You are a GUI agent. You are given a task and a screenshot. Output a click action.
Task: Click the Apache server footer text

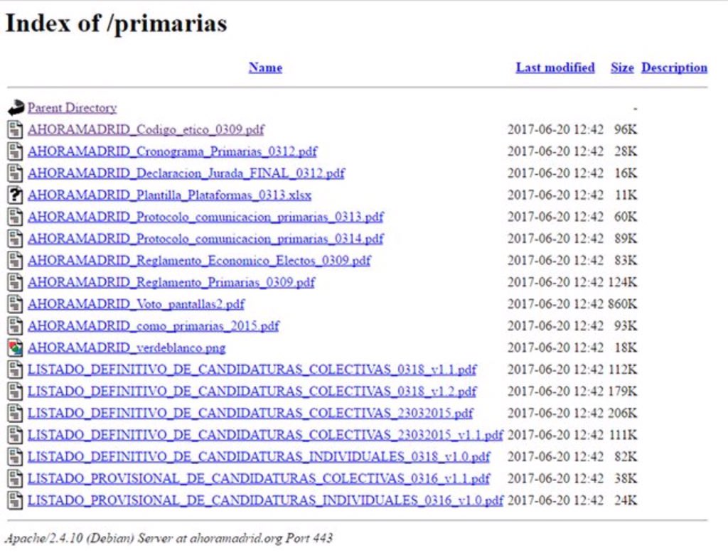click(168, 538)
